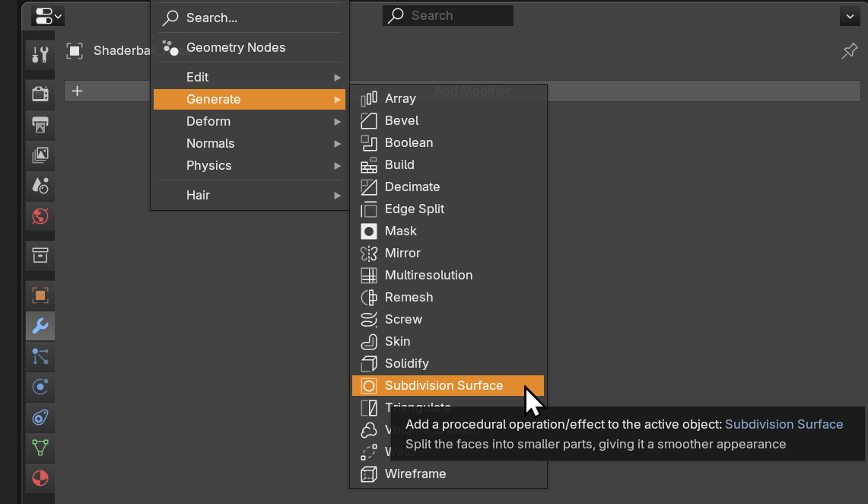Open the Render properties tab
The height and width of the screenshot is (504, 868).
[40, 94]
